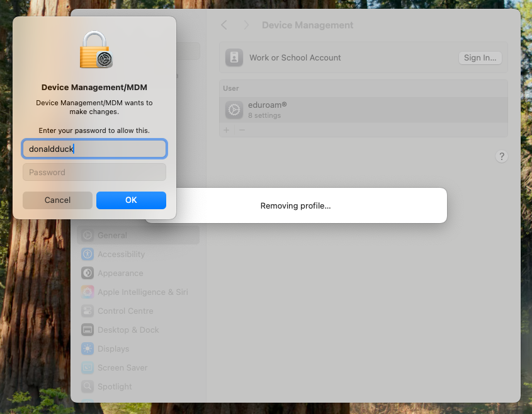The image size is (532, 414).
Task: Select the eduroam profile row
Action: point(363,110)
